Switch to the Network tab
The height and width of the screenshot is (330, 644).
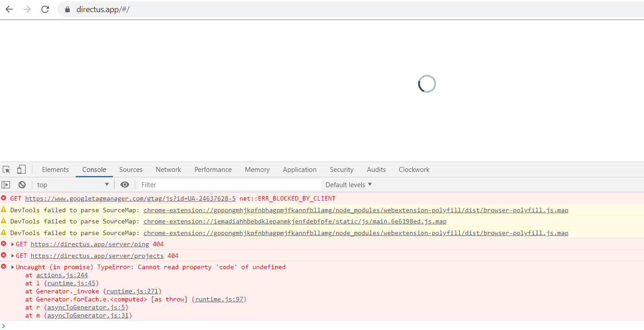(168, 169)
